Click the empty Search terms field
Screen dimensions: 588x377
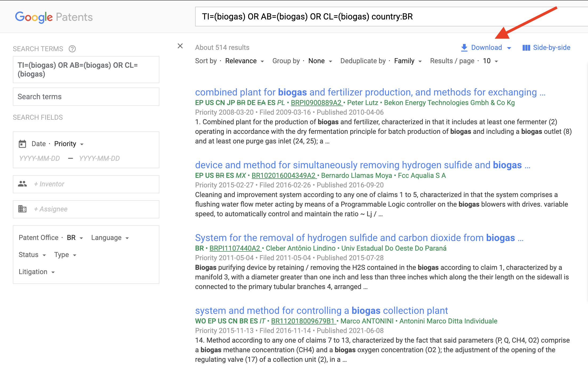[x=86, y=97]
